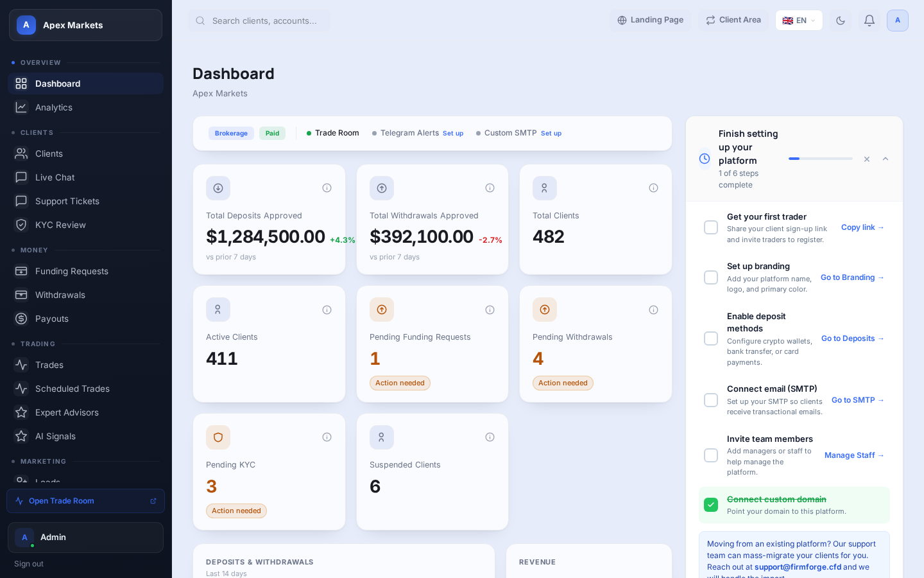This screenshot has width=924, height=578.
Task: Follow Go to SMTP link
Action: pos(858,400)
